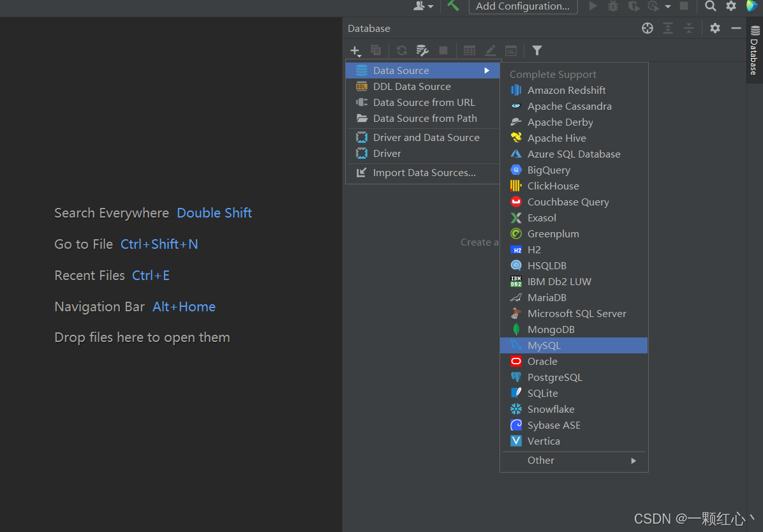Click Add Configuration button
Screen dimensions: 763x532
pos(522,6)
